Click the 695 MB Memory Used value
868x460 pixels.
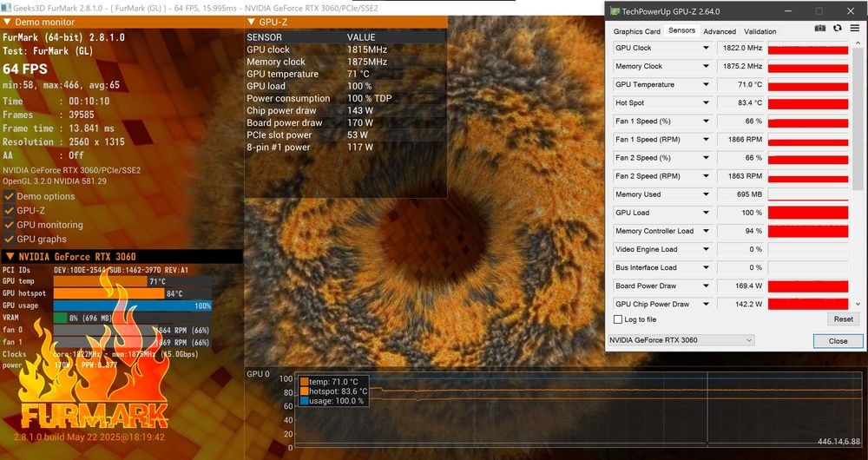pos(750,194)
